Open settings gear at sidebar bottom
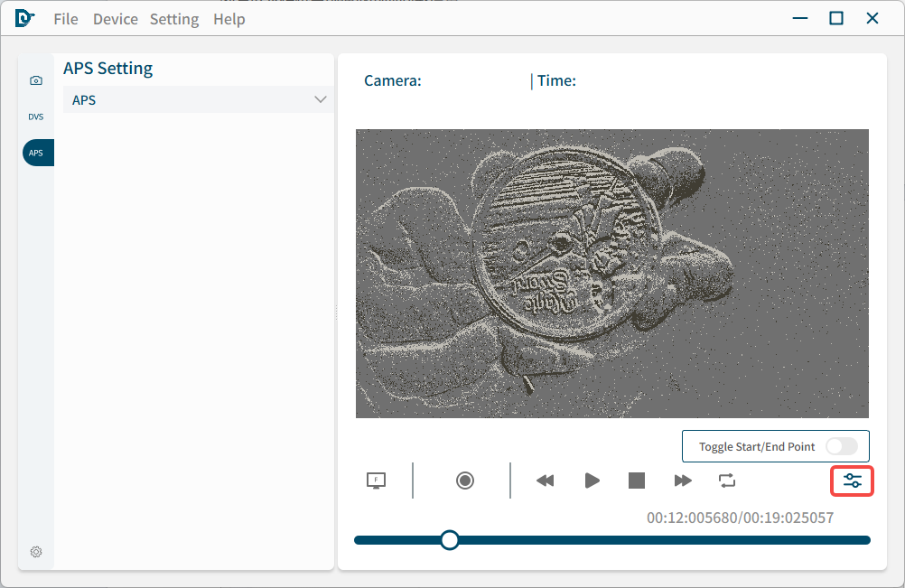Screen dimensions: 905x588 coord(36,552)
